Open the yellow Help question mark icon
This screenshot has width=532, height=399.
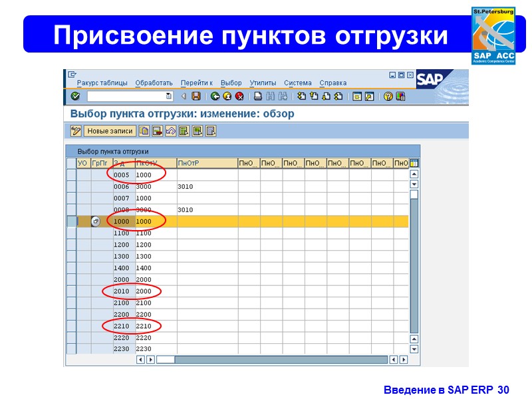tap(388, 96)
